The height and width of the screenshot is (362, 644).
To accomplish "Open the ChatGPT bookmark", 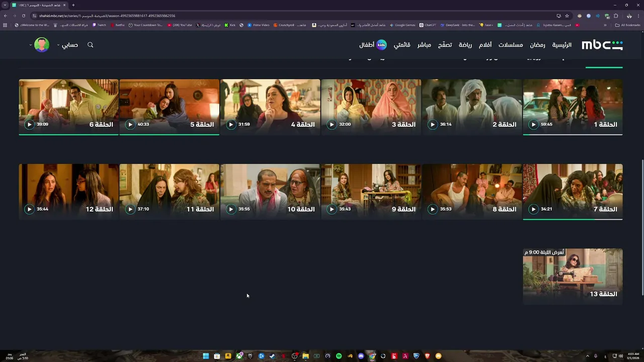I will click(428, 25).
